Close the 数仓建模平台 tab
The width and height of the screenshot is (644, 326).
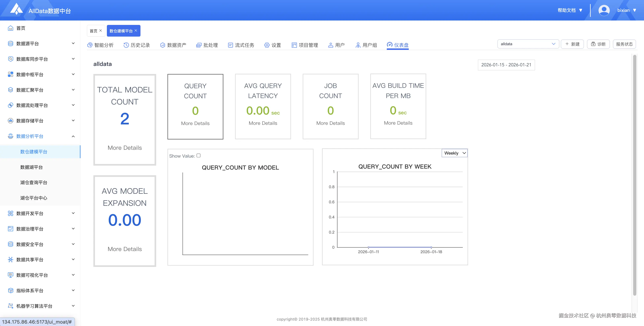136,31
